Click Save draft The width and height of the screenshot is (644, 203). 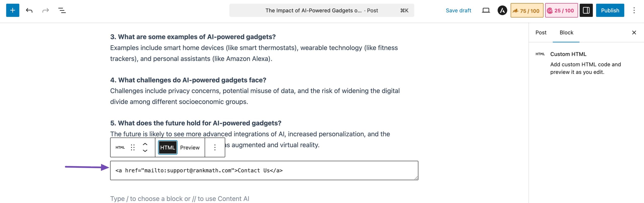[458, 10]
